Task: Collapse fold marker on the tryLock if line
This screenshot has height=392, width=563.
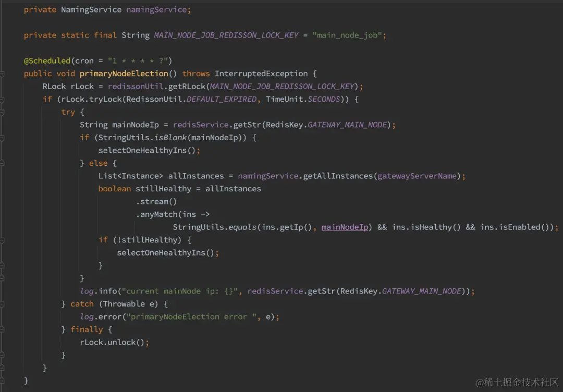Action: 2,100
